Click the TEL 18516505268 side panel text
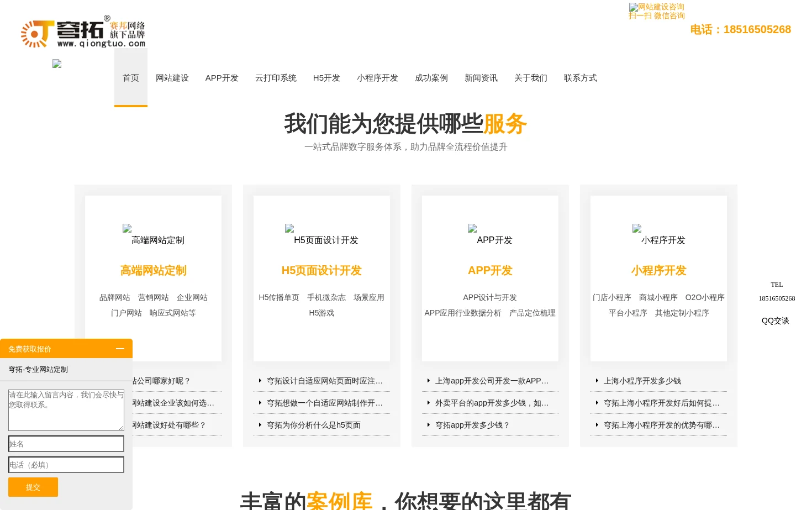This screenshot has width=812, height=510. click(777, 291)
